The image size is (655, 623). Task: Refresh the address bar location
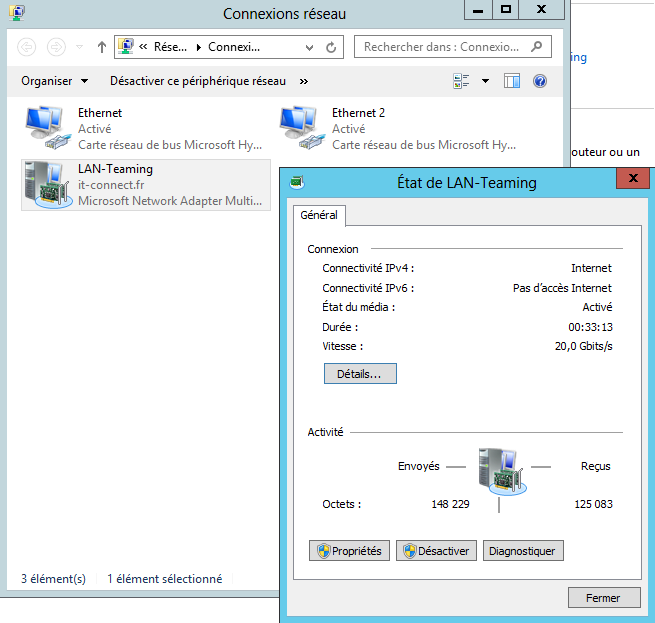tap(332, 47)
